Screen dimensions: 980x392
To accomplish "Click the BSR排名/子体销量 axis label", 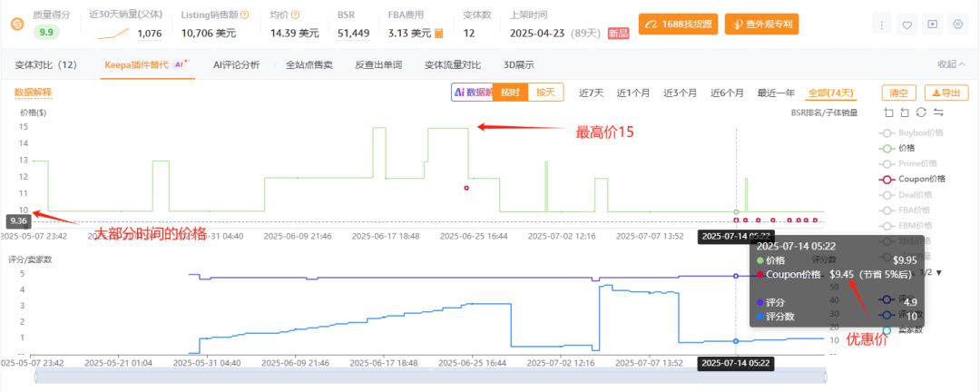I will point(824,113).
